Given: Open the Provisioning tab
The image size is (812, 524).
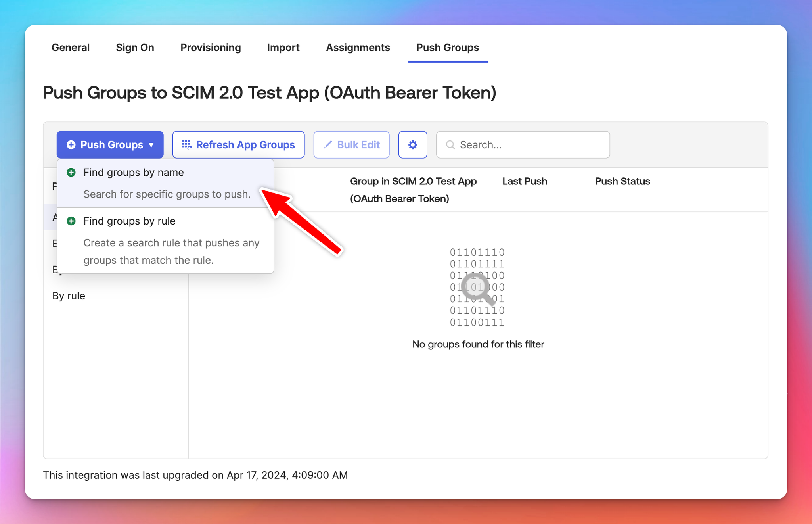Looking at the screenshot, I should (211, 47).
